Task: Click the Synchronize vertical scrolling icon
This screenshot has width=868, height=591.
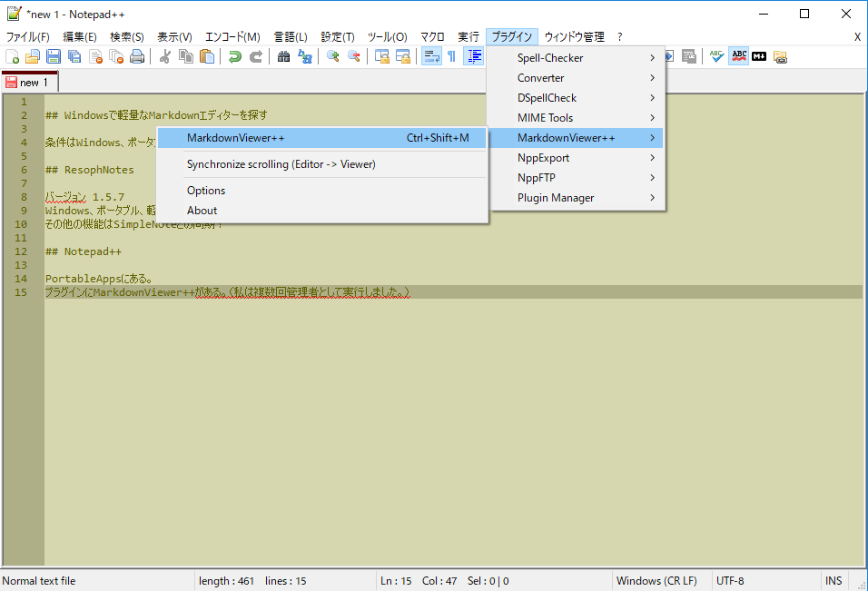Action: coord(382,56)
